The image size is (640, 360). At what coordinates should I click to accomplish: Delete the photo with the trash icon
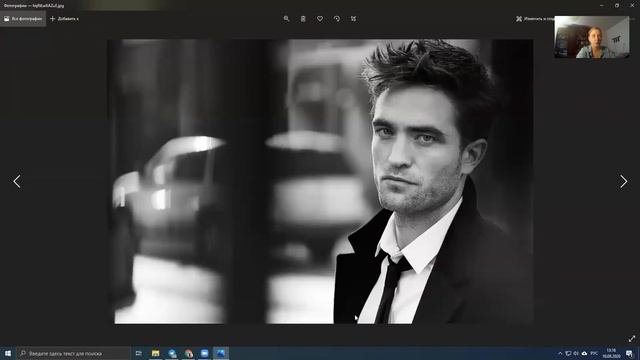coord(303,19)
